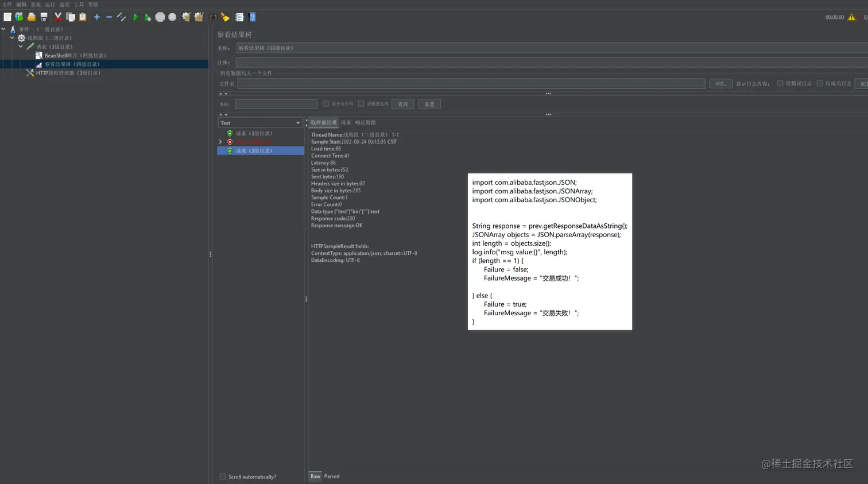Click the Shutdown (small stop) icon
Viewport: 868px width, 484px height.
click(172, 17)
